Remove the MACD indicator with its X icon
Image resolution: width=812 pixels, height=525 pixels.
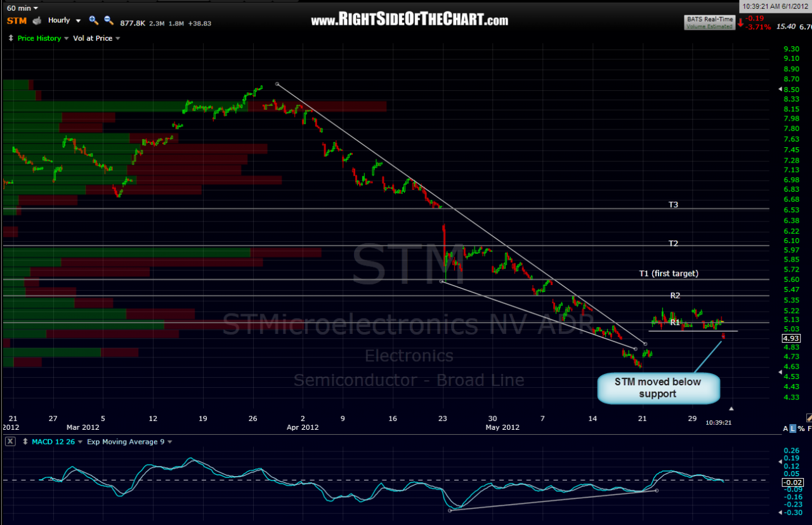tap(10, 441)
